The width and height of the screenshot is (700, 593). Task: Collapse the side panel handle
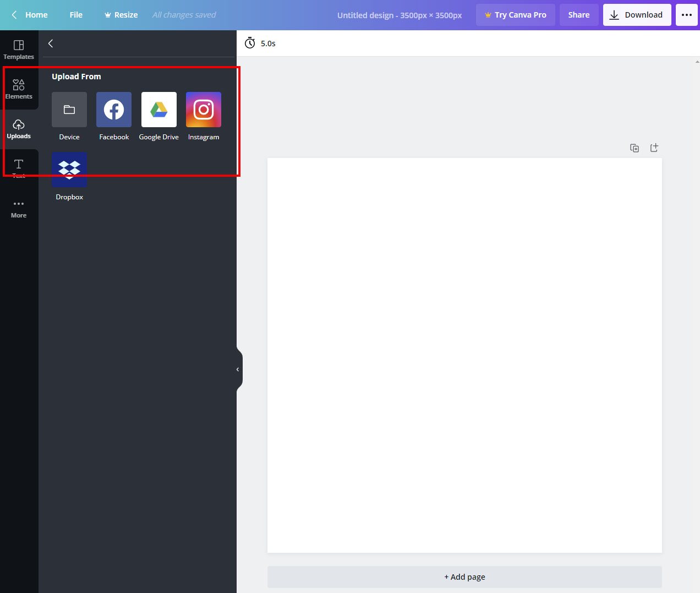238,369
